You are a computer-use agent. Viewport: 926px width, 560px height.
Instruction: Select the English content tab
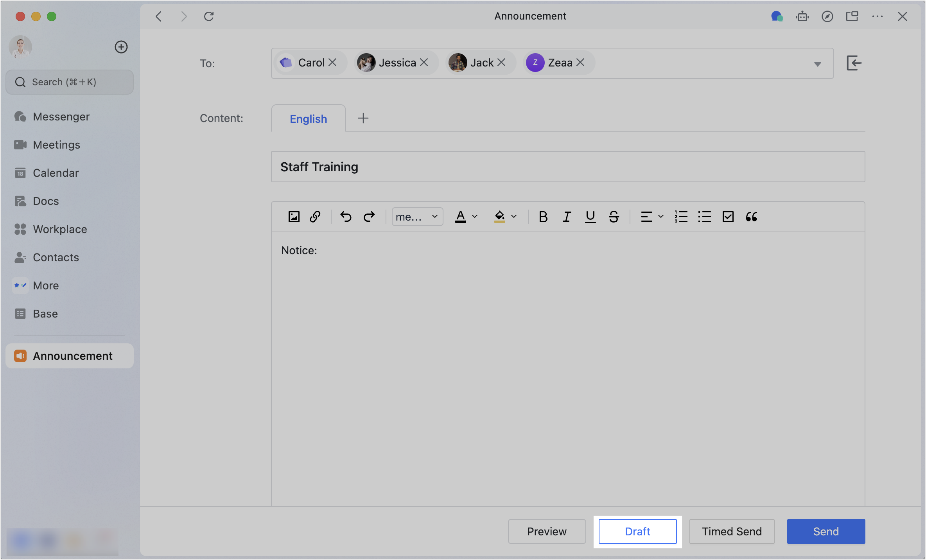point(308,118)
